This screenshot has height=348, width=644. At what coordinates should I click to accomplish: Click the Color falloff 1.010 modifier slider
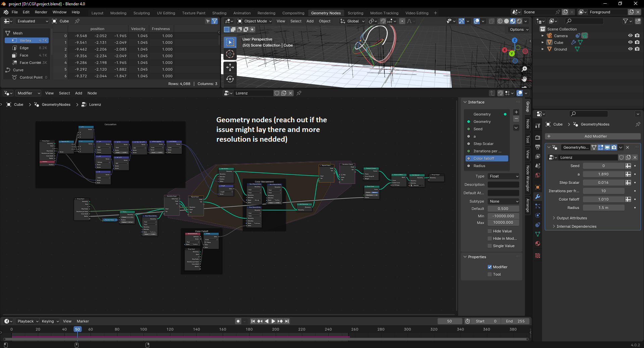tap(603, 199)
